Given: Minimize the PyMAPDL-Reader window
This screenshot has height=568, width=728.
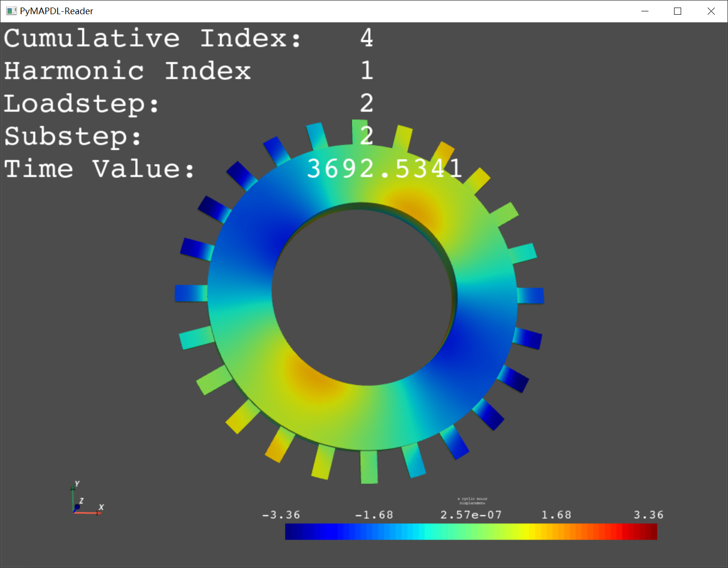Looking at the screenshot, I should point(645,11).
